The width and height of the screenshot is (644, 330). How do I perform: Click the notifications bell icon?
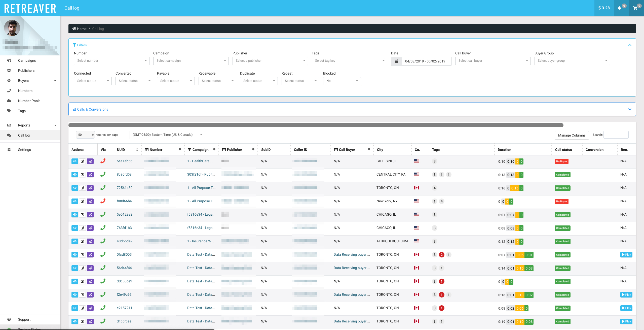(619, 8)
